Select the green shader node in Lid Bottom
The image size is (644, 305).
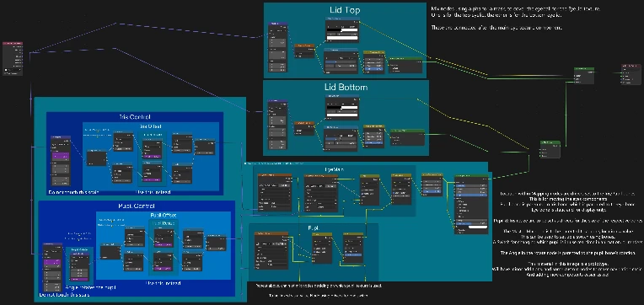pyautogui.click(x=407, y=137)
